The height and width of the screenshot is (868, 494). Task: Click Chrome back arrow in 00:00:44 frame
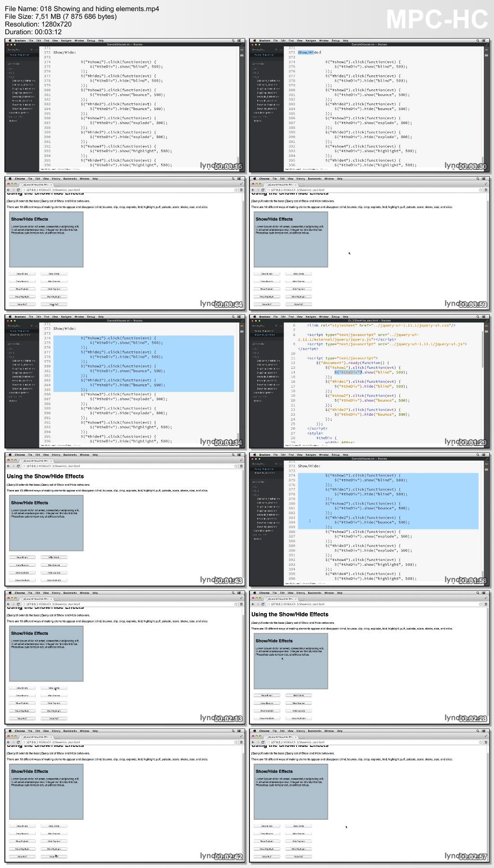(x=8, y=190)
